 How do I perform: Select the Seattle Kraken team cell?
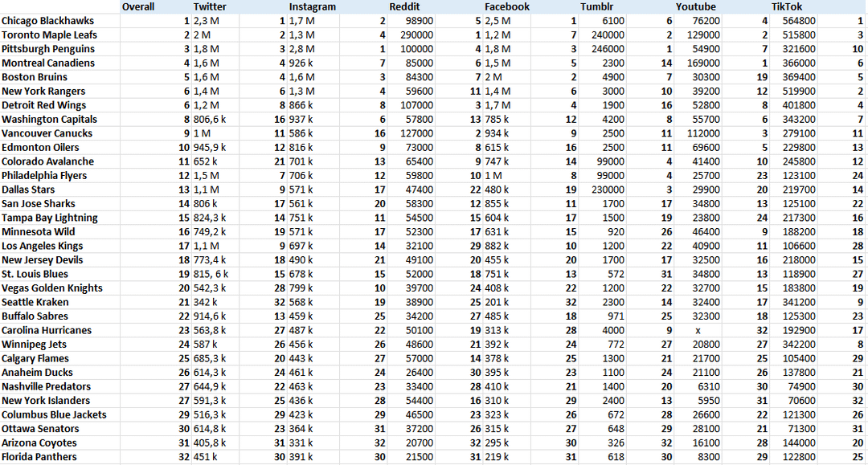tap(35, 302)
